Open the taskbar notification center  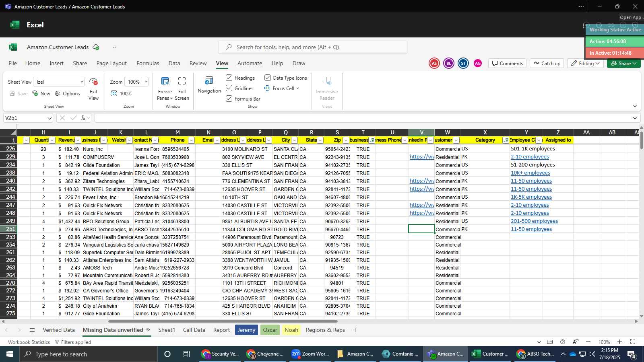pos(632,354)
